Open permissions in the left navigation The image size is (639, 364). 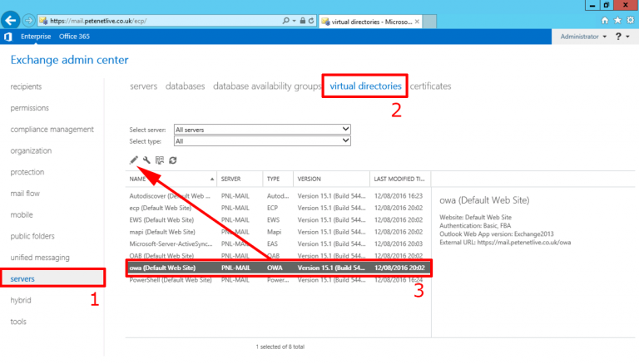point(29,108)
